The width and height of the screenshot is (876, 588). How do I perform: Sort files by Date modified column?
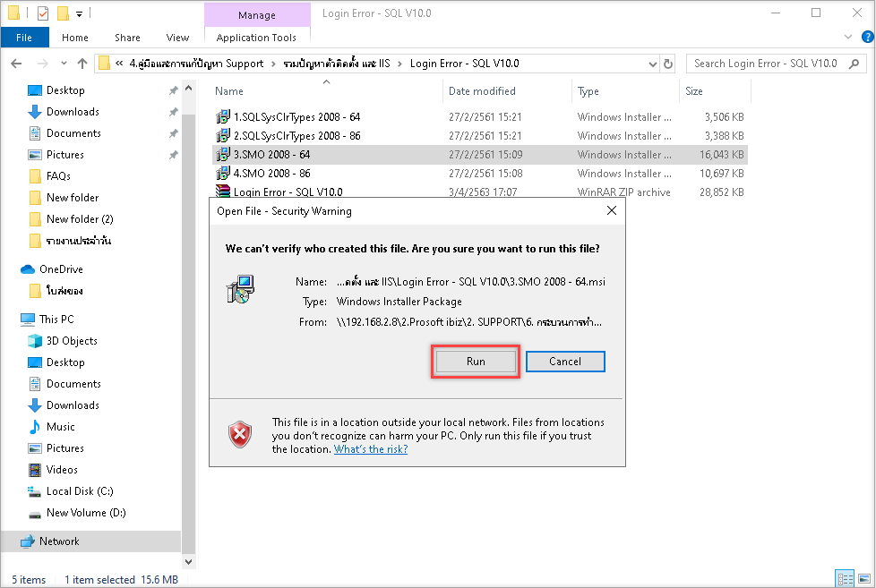482,91
